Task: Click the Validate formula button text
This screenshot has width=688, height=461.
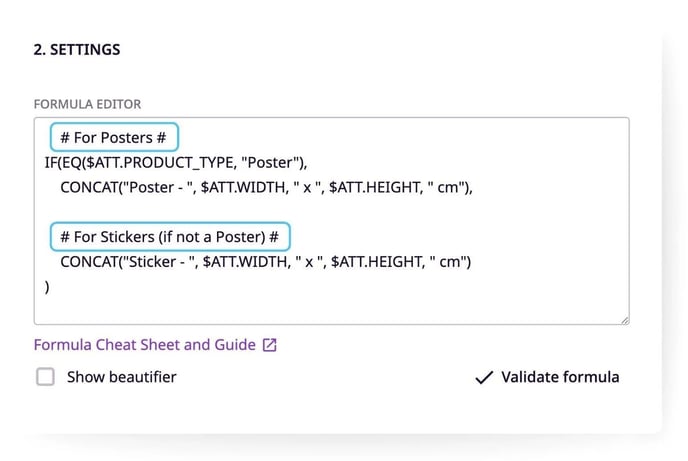Action: pyautogui.click(x=560, y=377)
